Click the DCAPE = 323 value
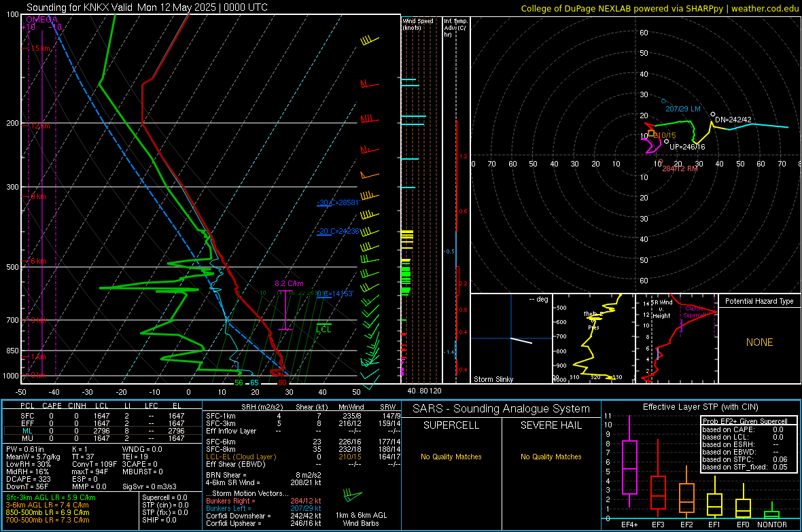Image resolution: width=802 pixels, height=532 pixels. (x=28, y=479)
